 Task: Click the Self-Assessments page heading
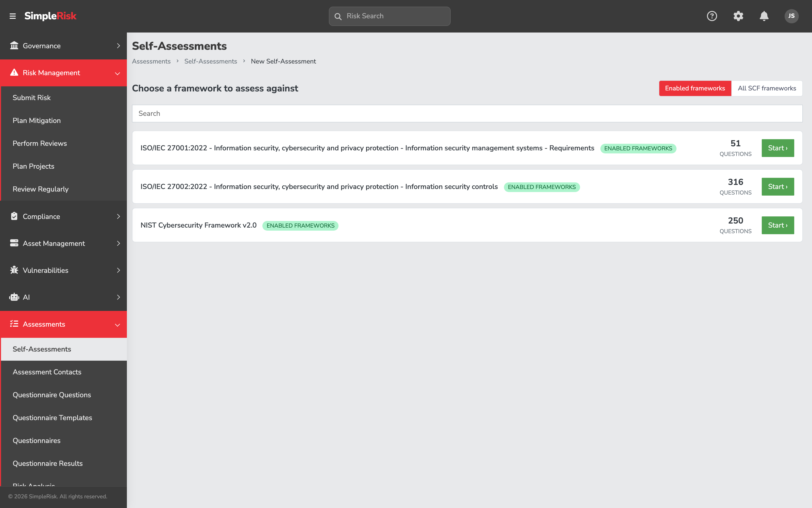pos(179,46)
